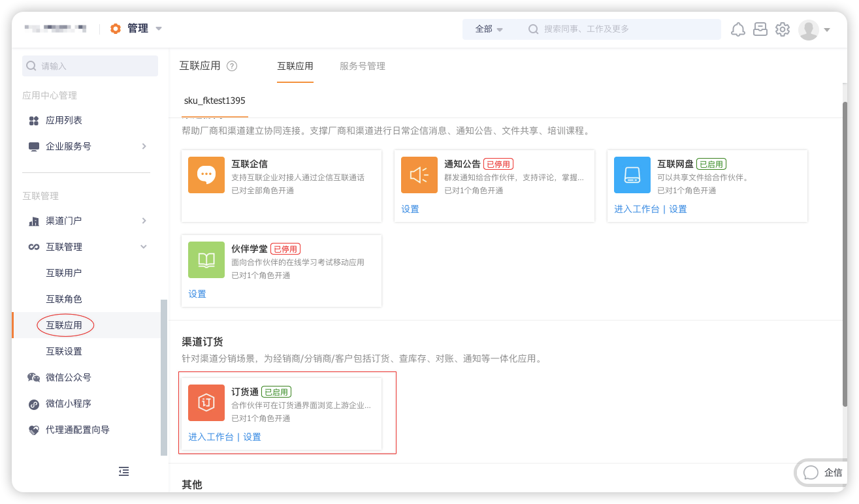Click 进入工作台 link under 互联网盘

coord(637,209)
